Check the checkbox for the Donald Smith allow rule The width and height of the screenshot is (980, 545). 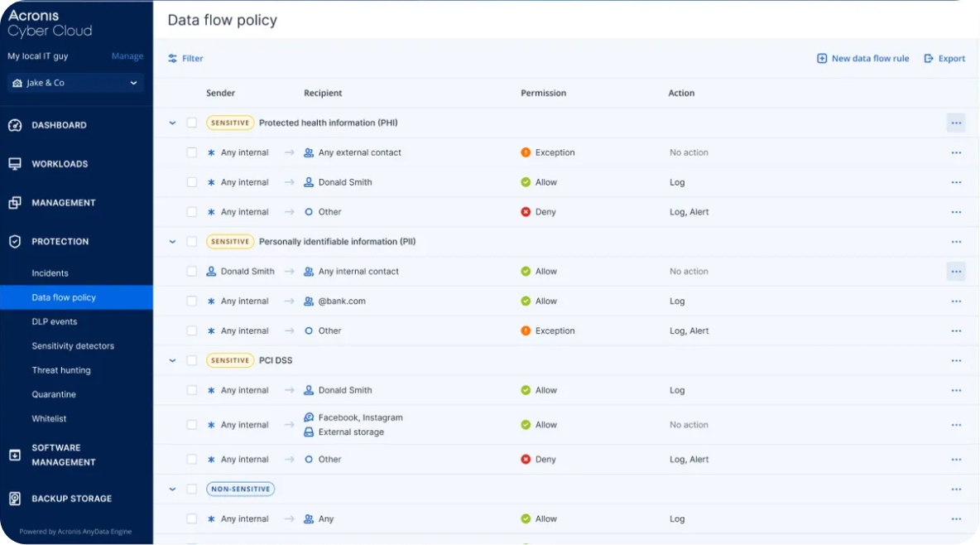(192, 181)
